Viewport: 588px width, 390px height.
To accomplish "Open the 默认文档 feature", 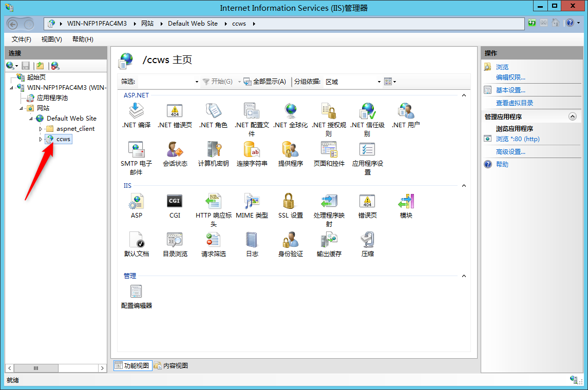I will tap(136, 244).
